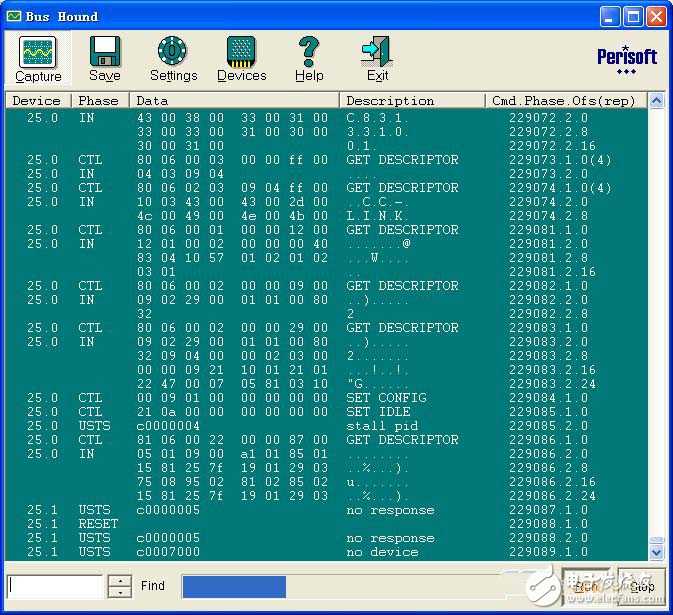The width and height of the screenshot is (673, 615).
Task: Click command offset 229072.2.16
Action: 552,145
